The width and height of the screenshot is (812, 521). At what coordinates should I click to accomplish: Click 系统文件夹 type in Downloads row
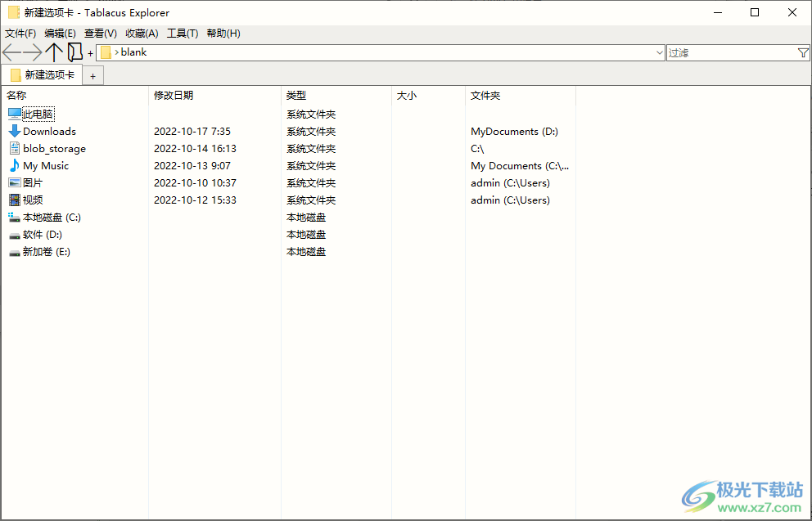coord(311,132)
